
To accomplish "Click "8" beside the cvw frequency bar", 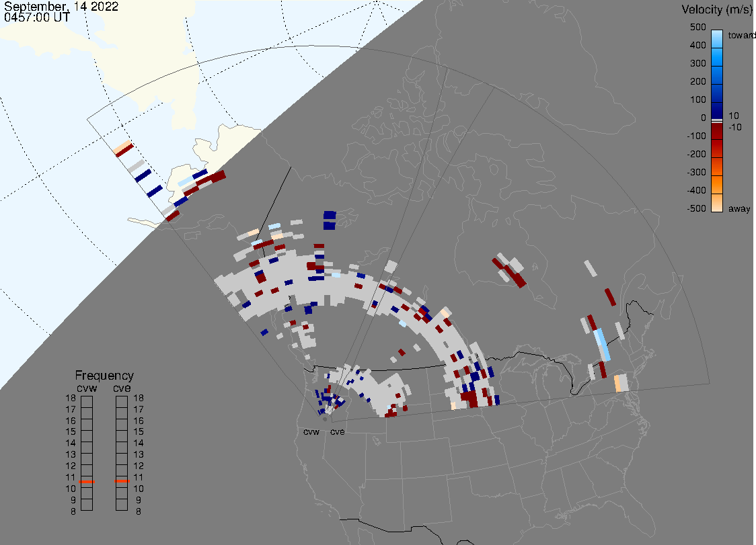I will click(x=73, y=511).
